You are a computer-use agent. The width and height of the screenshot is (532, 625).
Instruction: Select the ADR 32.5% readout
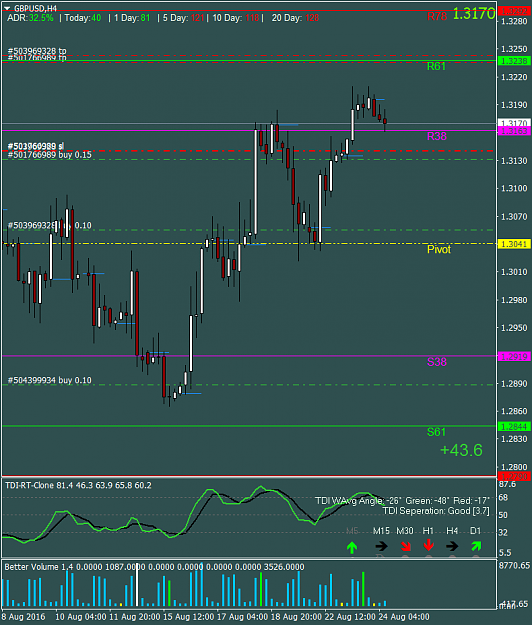pyautogui.click(x=30, y=18)
